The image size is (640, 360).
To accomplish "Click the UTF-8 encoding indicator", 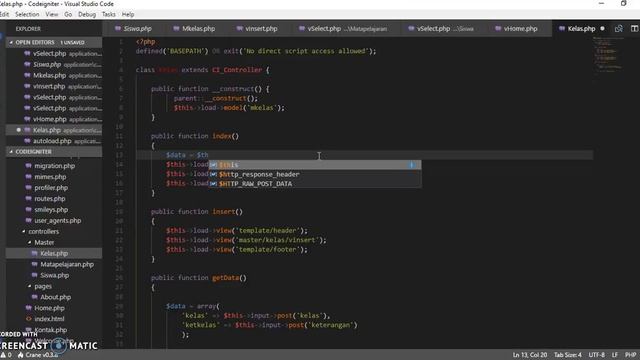I will click(596, 355).
